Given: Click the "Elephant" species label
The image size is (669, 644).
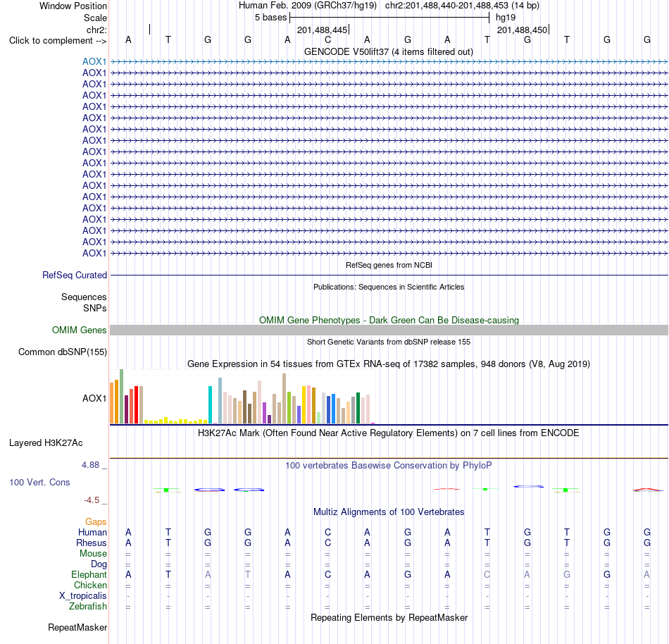Looking at the screenshot, I should (x=89, y=575).
